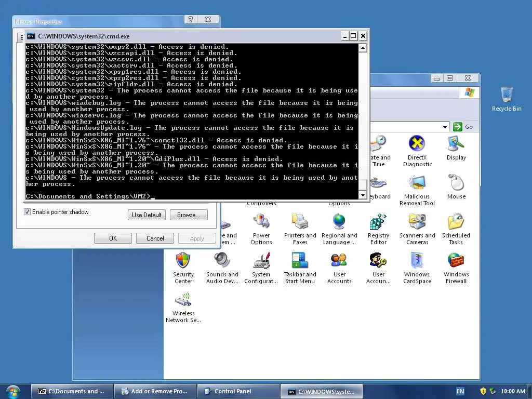Open Date and Time icon in Control Panel
The height and width of the screenshot is (399, 532).
click(380, 151)
